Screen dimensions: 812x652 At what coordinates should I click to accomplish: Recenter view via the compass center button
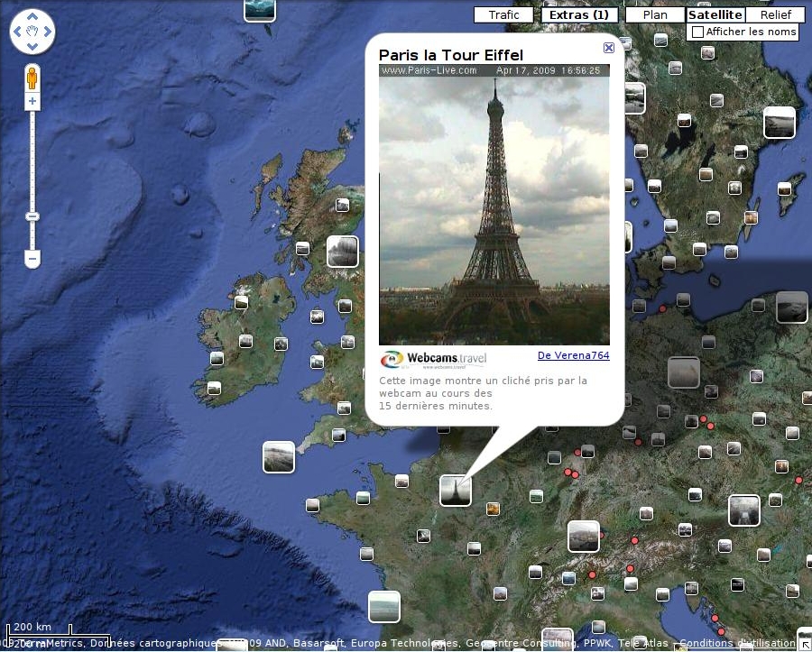(32, 32)
